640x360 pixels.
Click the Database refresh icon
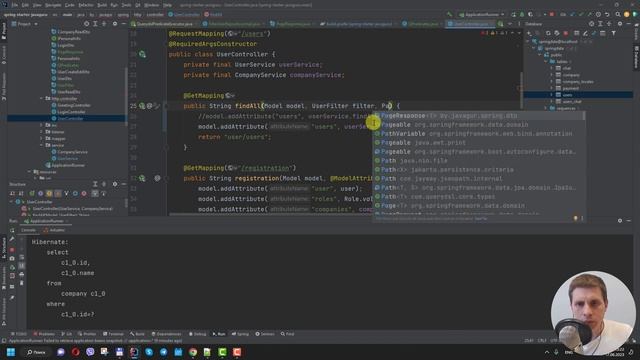tap(548, 33)
